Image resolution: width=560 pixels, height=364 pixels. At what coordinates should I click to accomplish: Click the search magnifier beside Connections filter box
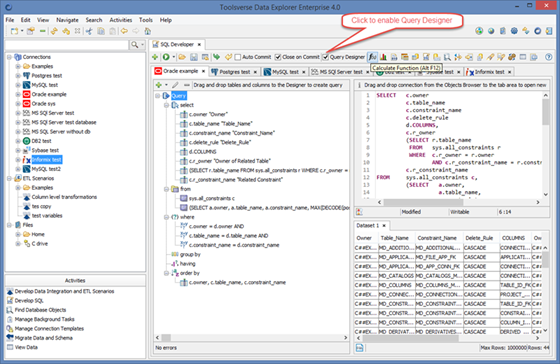pyautogui.click(x=135, y=45)
